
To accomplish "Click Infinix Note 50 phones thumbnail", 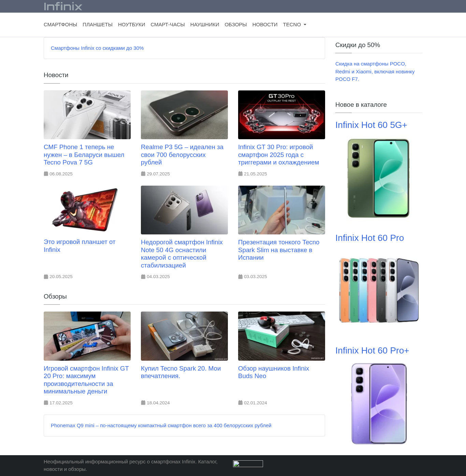I will coord(184,210).
